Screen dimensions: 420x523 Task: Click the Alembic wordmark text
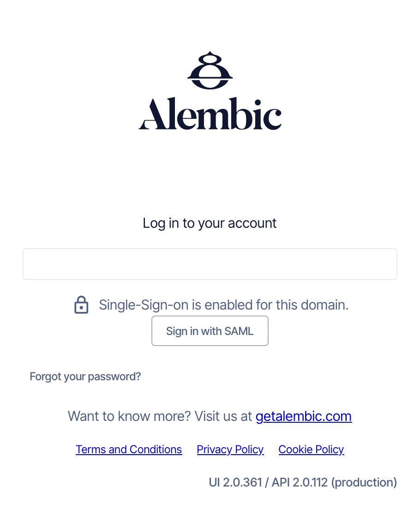[210, 113]
